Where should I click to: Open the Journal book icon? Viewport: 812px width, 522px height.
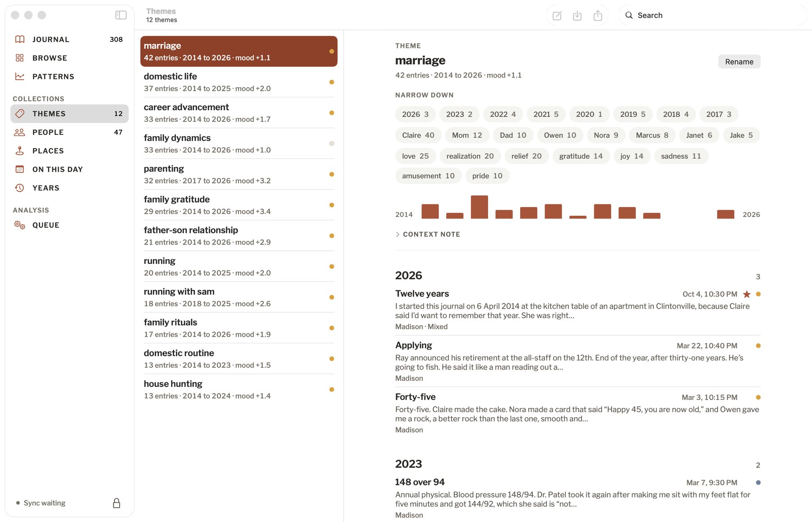20,39
